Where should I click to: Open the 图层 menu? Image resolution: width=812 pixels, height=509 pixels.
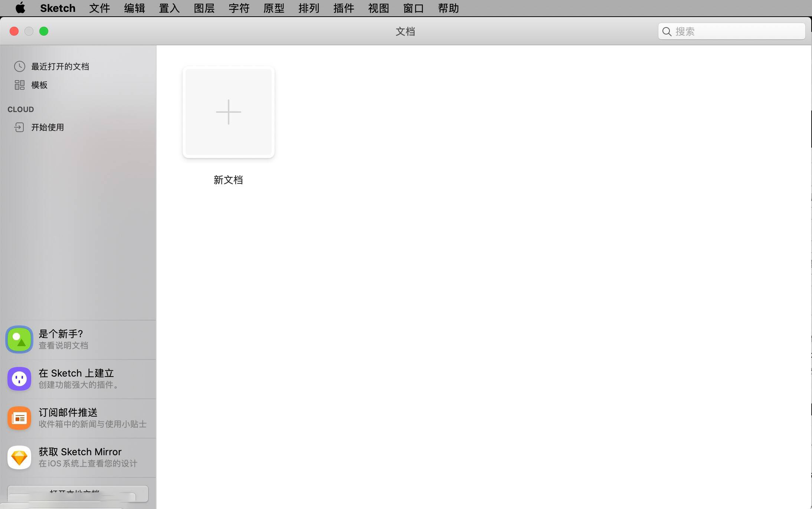tap(204, 8)
